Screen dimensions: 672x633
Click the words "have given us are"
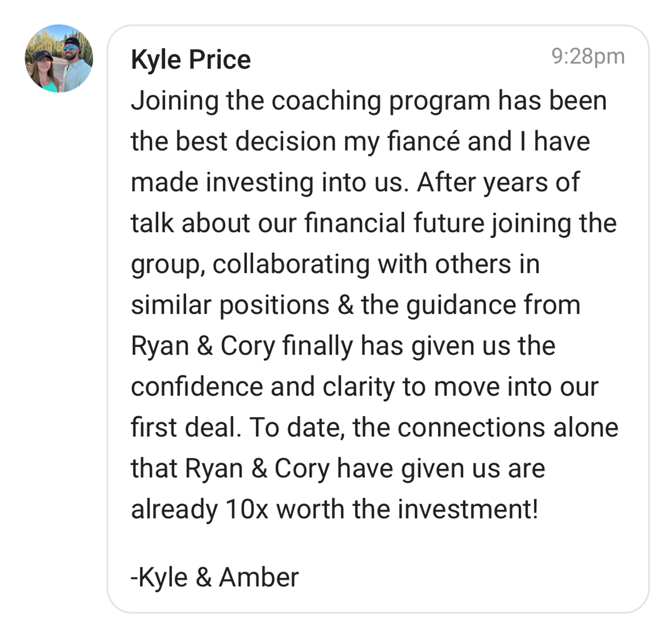pos(441,469)
